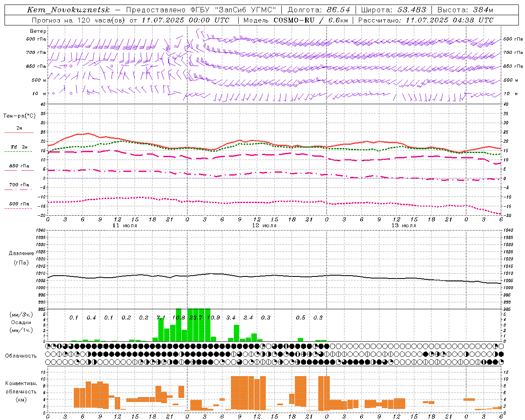The width and height of the screenshot is (525, 420).
Task: Click the forecast label Прогноз на 120 часа(ов)
Action: tap(79, 20)
